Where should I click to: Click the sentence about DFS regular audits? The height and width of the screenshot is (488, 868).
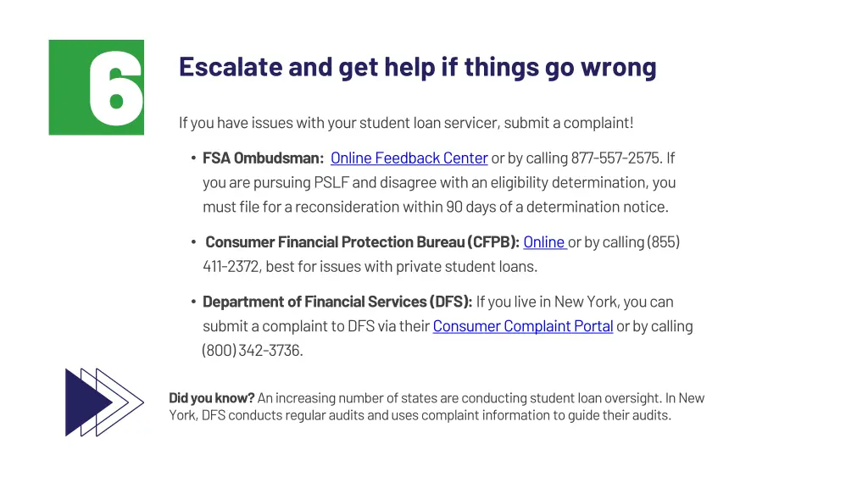point(420,416)
